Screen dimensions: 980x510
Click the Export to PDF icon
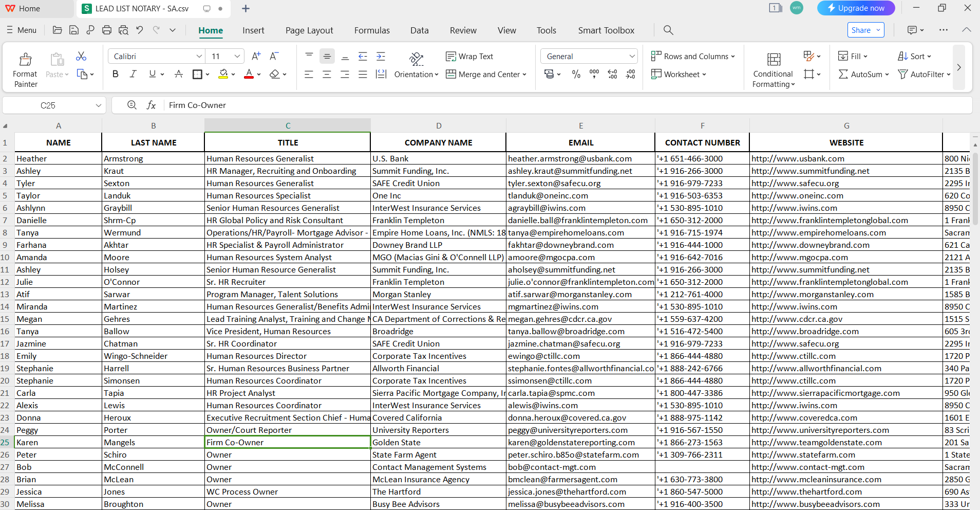(90, 30)
